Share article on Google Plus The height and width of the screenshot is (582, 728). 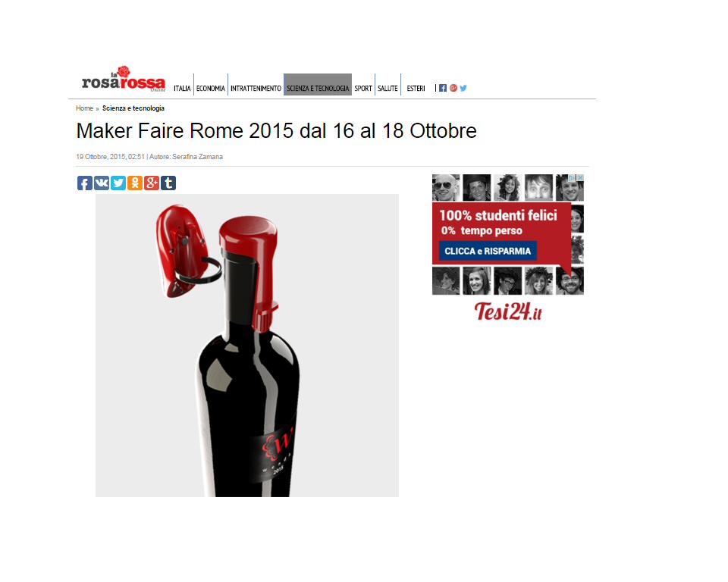152,183
